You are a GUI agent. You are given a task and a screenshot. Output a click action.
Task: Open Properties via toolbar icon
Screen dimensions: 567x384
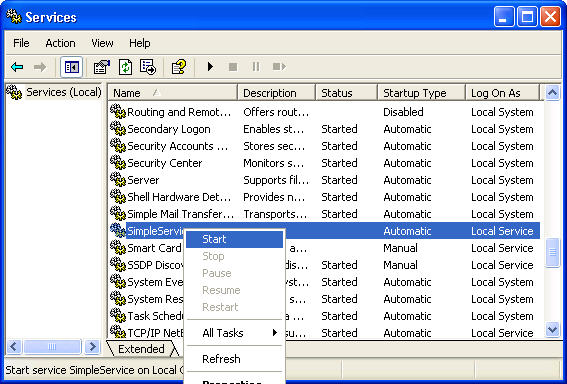[102, 67]
